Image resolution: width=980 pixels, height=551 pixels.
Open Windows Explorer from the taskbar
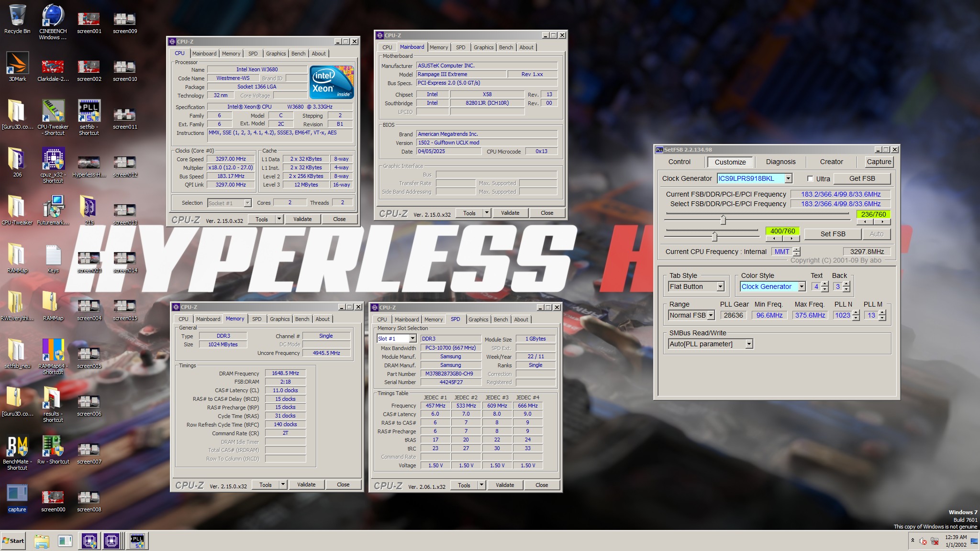[x=42, y=541]
